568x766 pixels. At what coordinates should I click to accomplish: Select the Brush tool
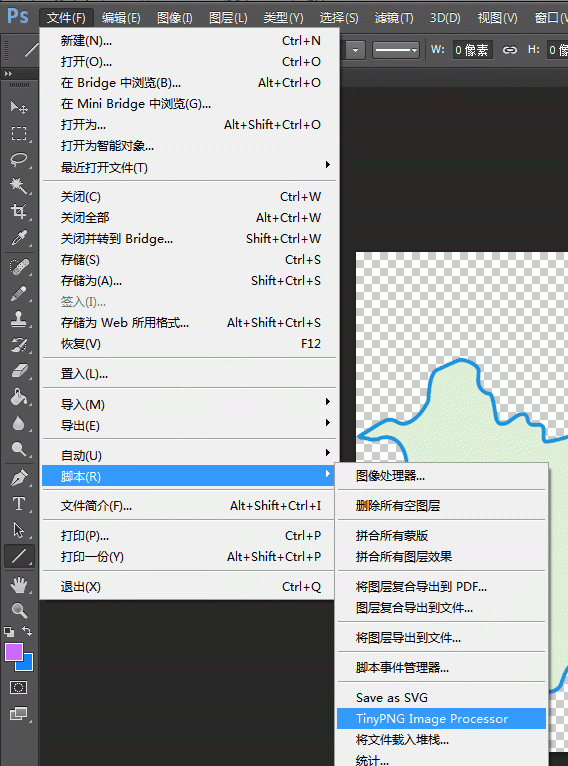tap(19, 294)
